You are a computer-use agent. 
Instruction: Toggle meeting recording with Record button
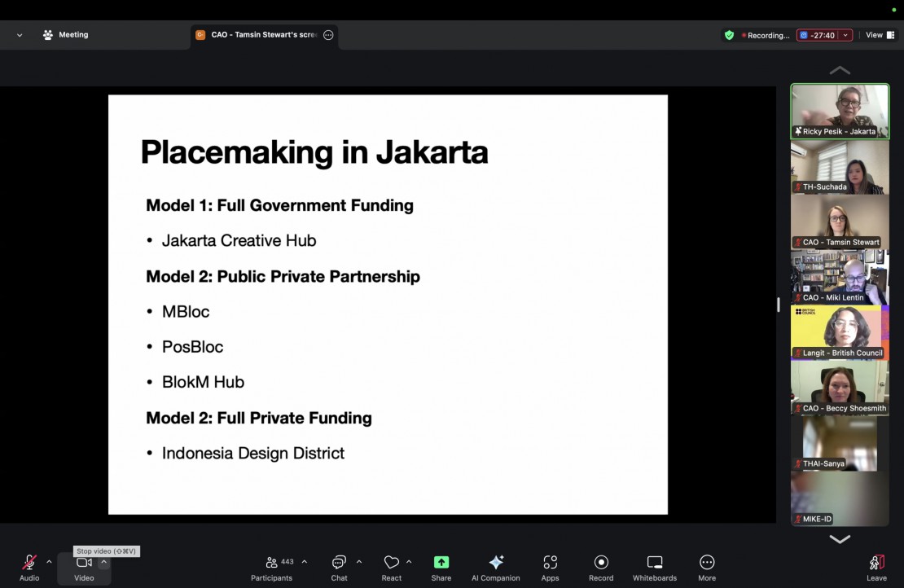coord(601,566)
